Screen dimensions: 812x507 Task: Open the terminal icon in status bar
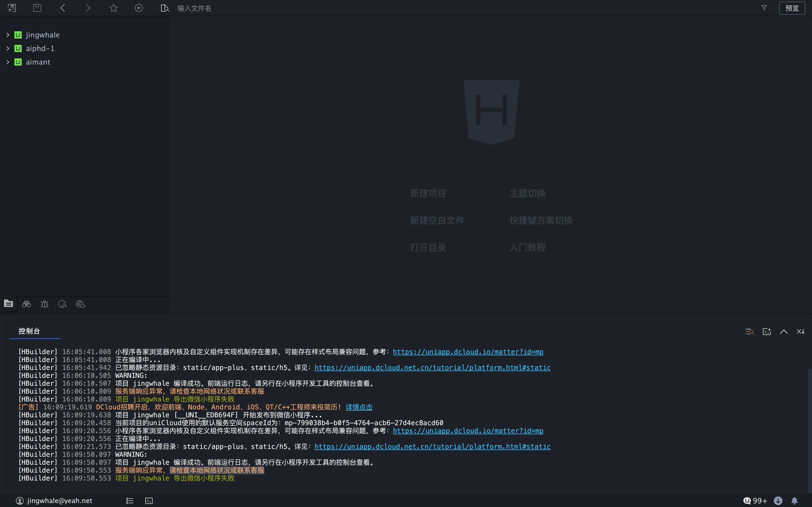[149, 501]
